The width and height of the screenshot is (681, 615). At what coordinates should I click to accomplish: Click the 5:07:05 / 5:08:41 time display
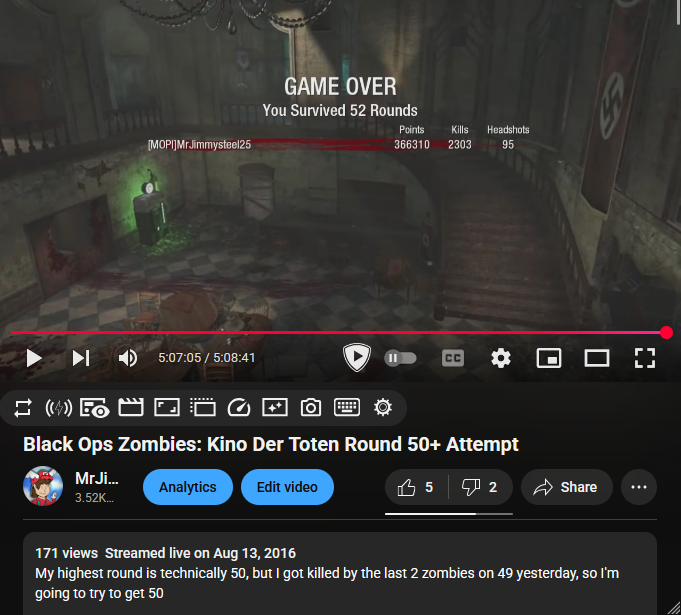pyautogui.click(x=207, y=358)
